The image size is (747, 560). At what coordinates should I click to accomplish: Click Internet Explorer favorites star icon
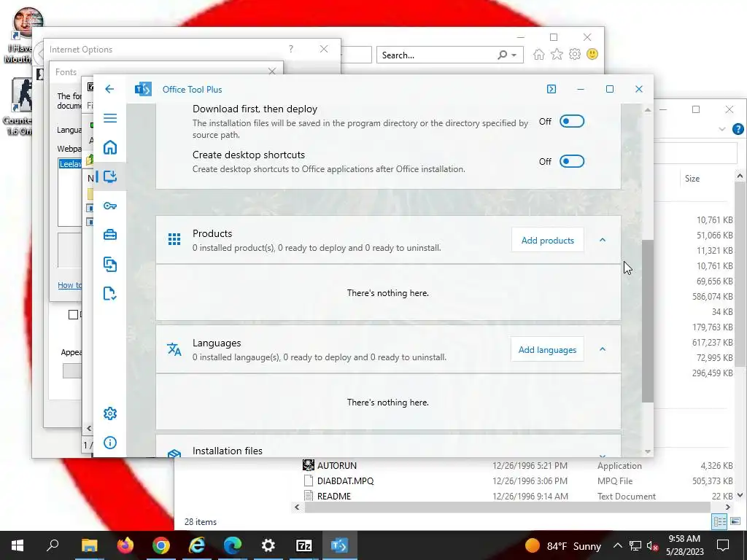[557, 54]
